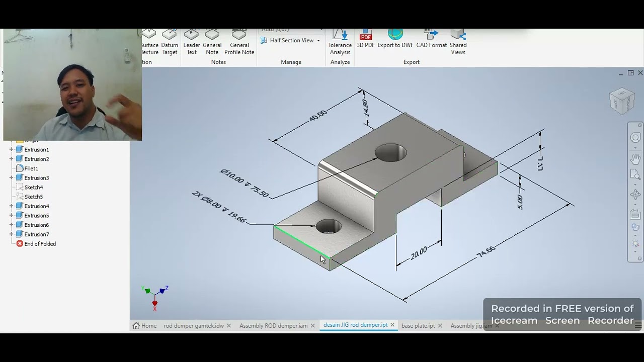
Task: Add a General Profile Note
Action: point(239,42)
